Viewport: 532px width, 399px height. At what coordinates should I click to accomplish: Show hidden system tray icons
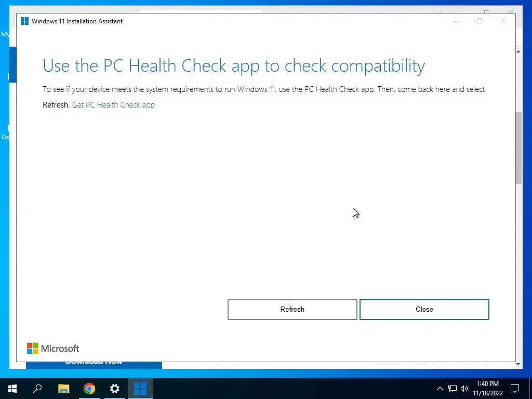pyautogui.click(x=440, y=389)
